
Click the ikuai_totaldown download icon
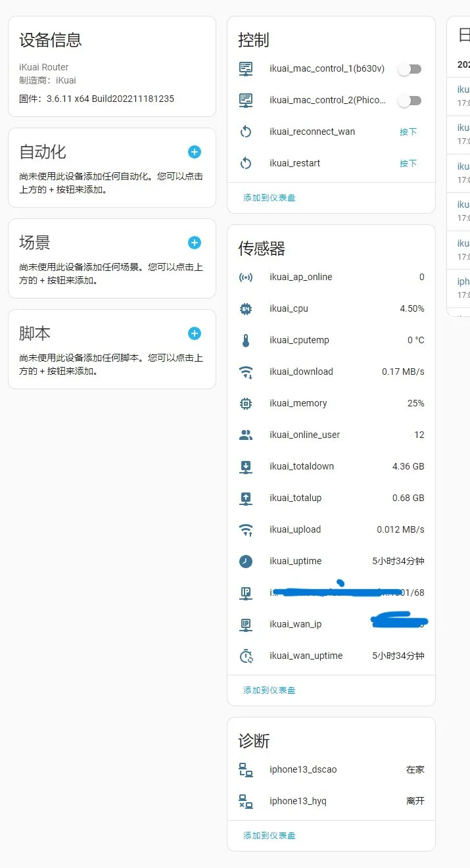(246, 466)
